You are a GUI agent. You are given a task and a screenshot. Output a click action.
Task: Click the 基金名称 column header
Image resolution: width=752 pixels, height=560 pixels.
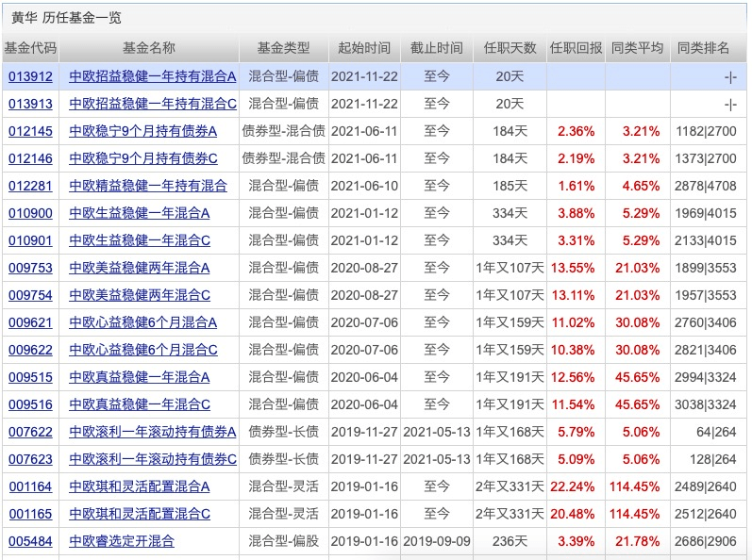tap(149, 48)
